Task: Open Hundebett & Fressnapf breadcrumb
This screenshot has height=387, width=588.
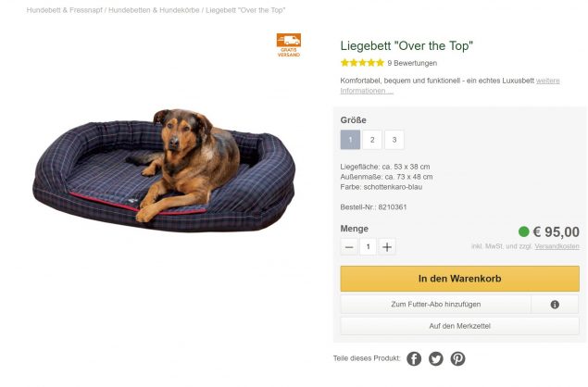Action: [x=65, y=10]
